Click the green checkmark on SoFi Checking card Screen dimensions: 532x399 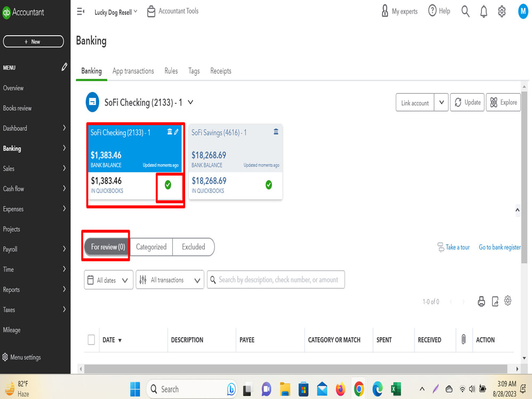168,185
